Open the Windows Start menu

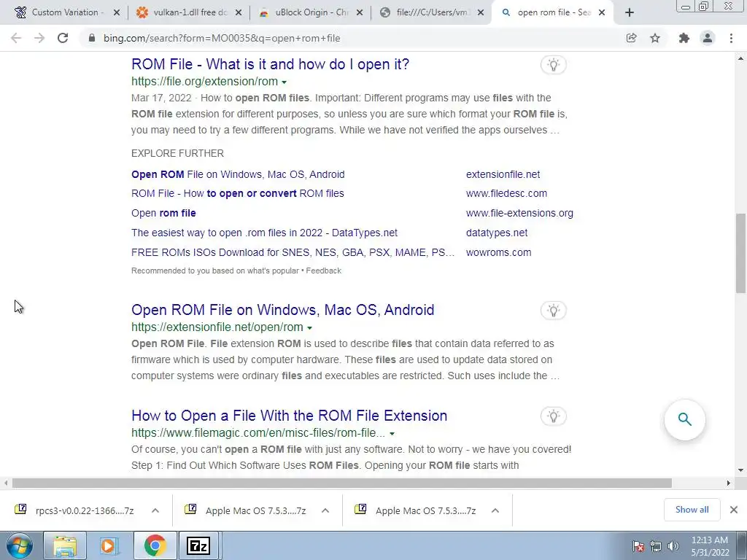(19, 545)
